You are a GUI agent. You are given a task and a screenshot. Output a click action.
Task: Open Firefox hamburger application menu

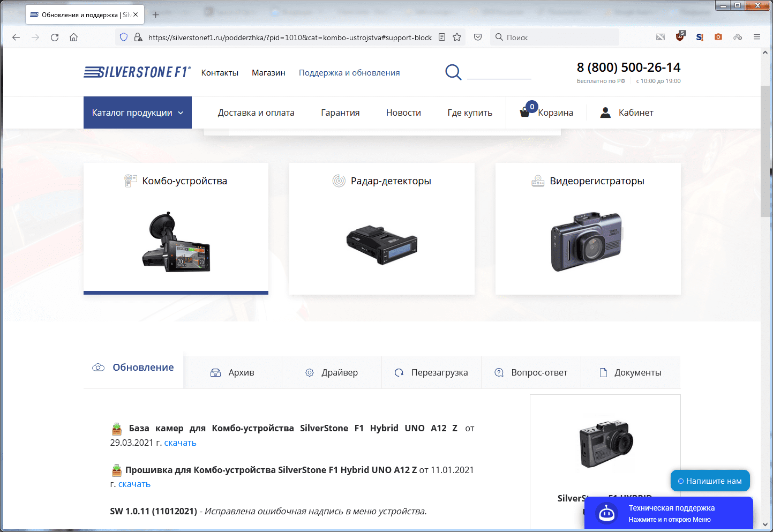(x=756, y=37)
